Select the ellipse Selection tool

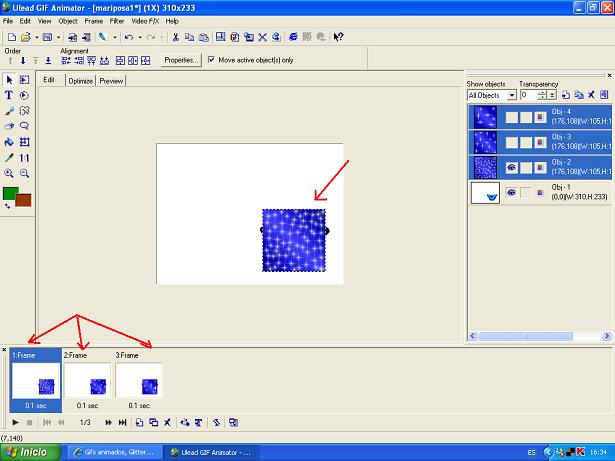[24, 95]
